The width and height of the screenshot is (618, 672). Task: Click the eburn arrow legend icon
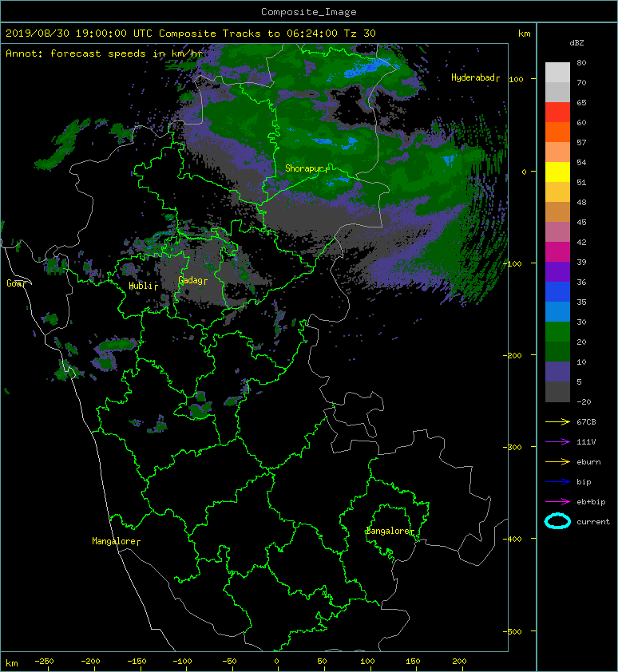tap(557, 461)
